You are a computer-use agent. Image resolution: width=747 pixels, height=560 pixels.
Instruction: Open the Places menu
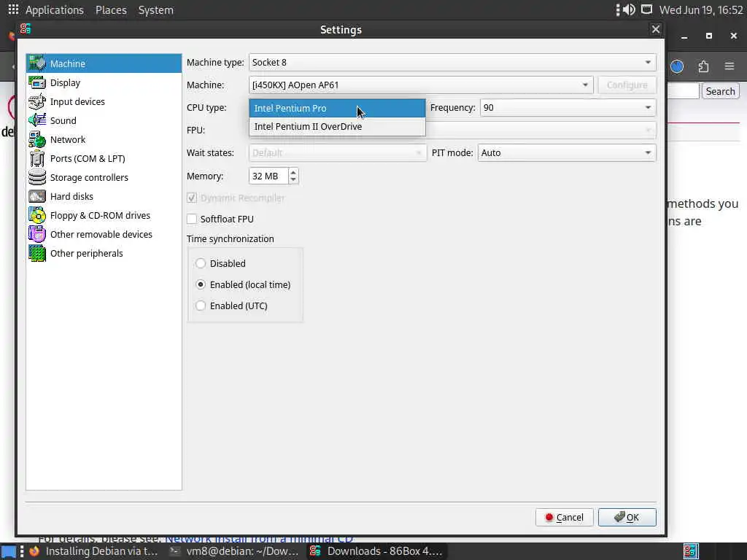(x=111, y=9)
